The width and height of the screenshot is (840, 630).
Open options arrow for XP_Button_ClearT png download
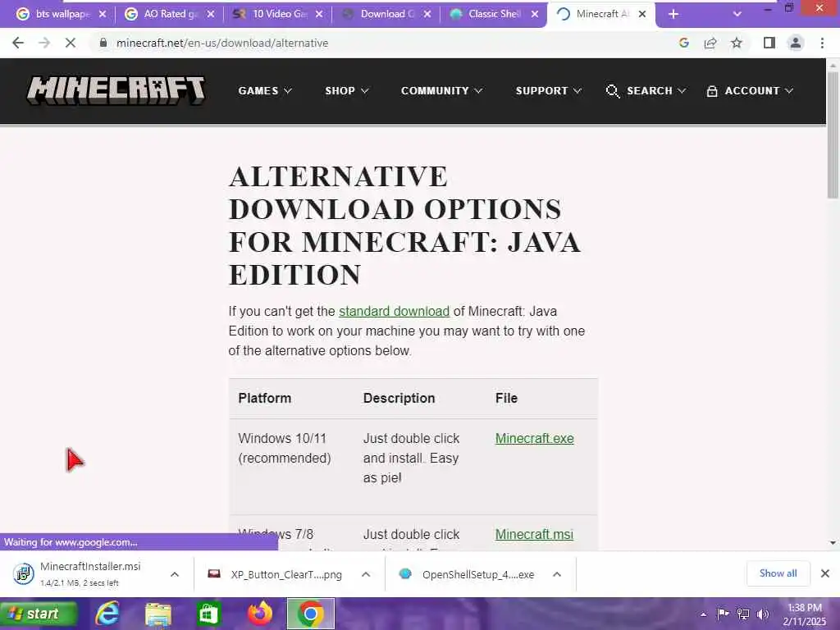click(x=366, y=574)
